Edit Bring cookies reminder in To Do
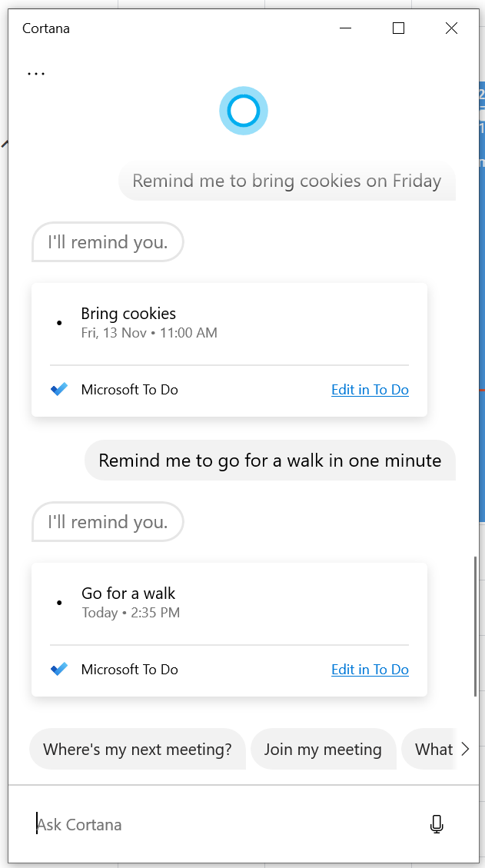Image resolution: width=485 pixels, height=868 pixels. click(370, 390)
